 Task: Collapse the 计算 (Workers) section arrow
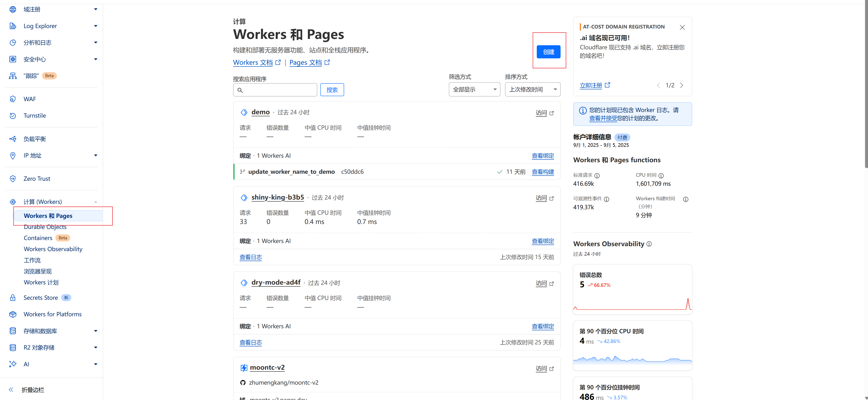click(x=96, y=202)
